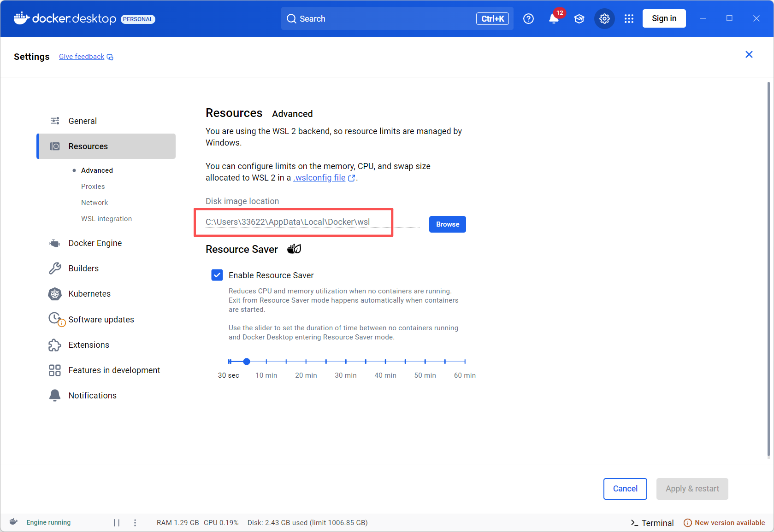Set slider to 30 min tick
This screenshot has height=532, width=774.
pyautogui.click(x=346, y=362)
